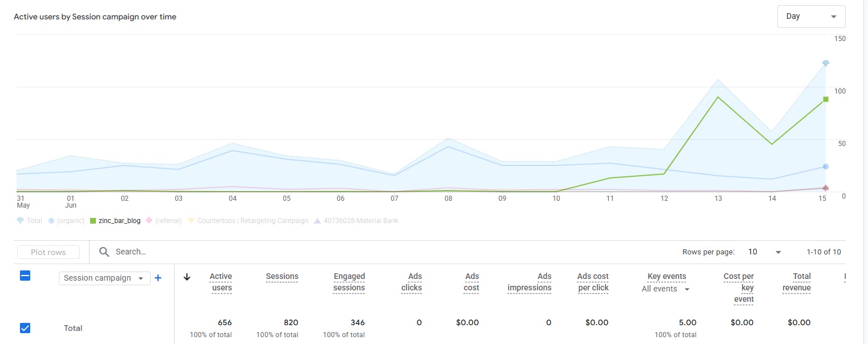Sort by Ads cost per click column

click(x=593, y=282)
